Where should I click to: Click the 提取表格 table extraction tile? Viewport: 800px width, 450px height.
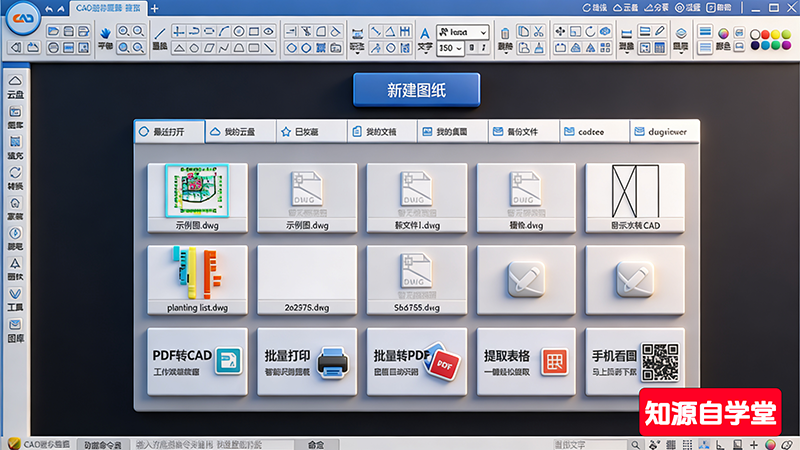tap(526, 362)
